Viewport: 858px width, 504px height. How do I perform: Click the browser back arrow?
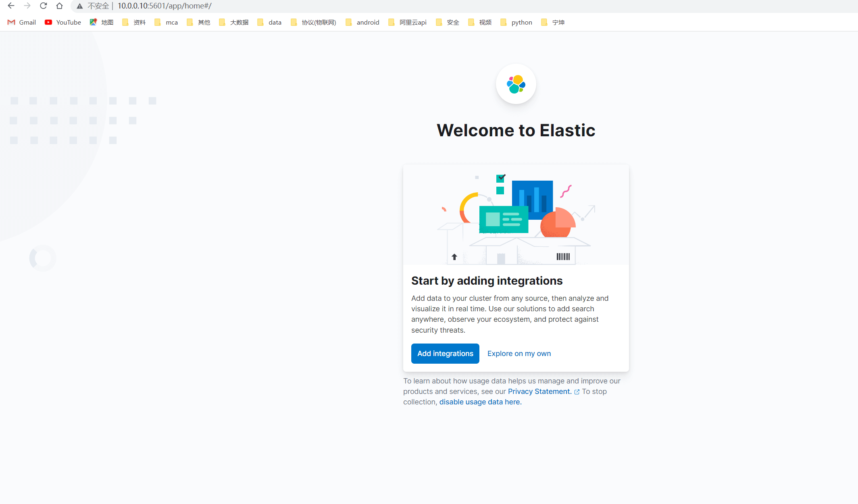point(11,6)
